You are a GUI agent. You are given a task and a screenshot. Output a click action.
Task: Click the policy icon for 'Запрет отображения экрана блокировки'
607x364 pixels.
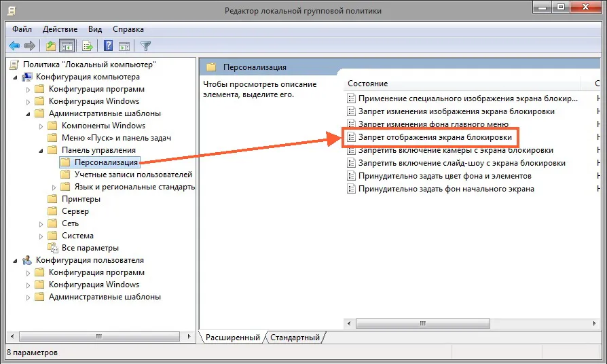coord(351,137)
